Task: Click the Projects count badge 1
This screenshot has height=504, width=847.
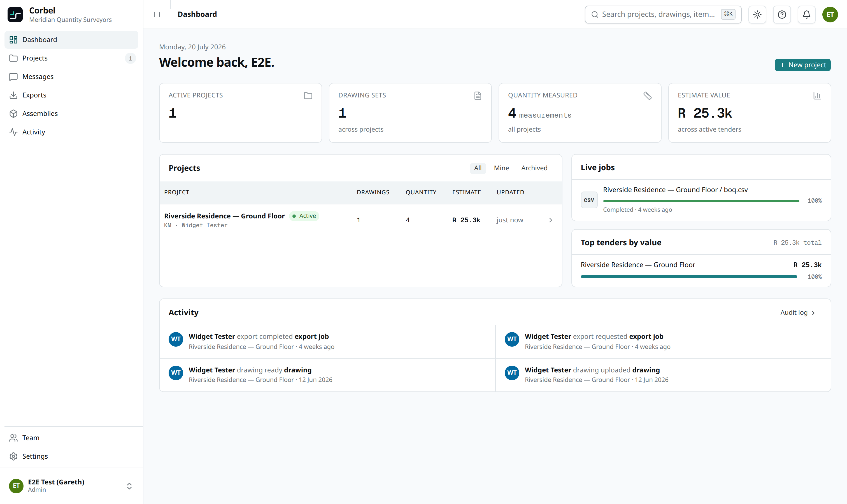Action: pyautogui.click(x=130, y=59)
